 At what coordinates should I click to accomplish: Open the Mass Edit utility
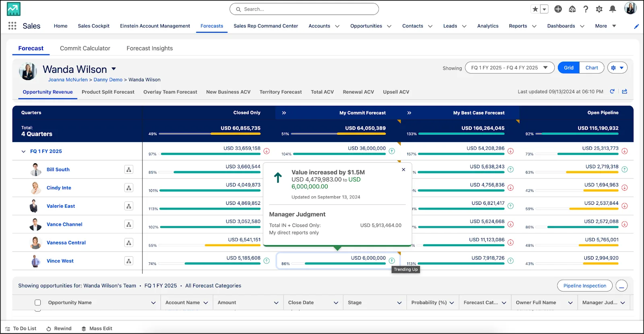(x=97, y=328)
